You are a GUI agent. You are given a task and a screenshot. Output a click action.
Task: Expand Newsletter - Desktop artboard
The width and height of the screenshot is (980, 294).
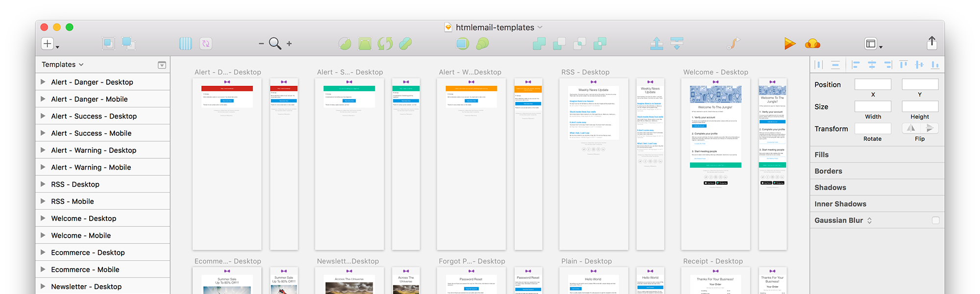tap(43, 286)
